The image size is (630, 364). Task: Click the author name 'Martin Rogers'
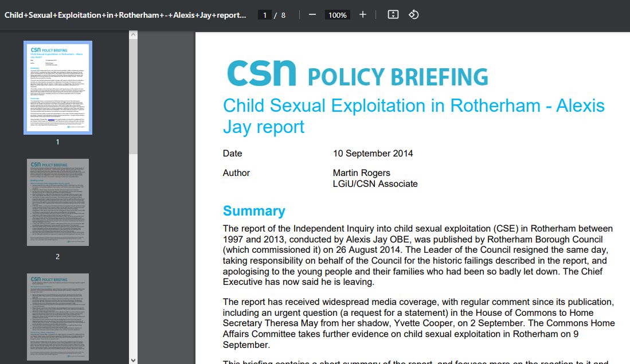(361, 173)
